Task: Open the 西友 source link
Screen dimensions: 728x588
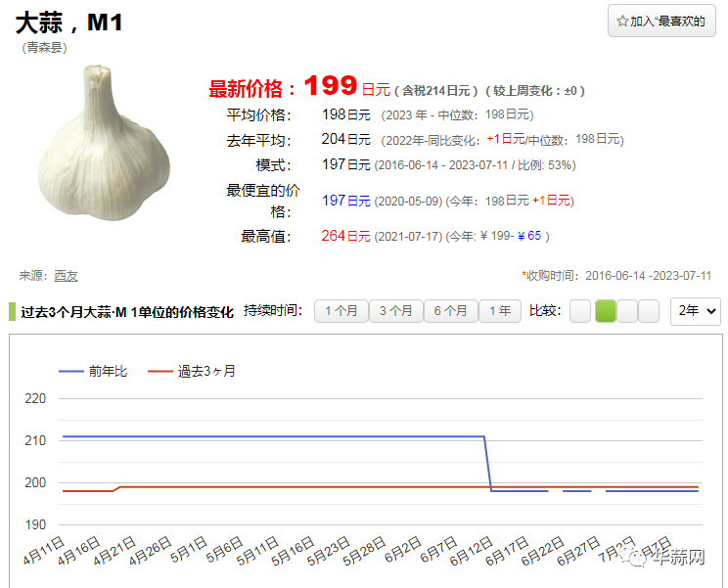Action: [66, 276]
